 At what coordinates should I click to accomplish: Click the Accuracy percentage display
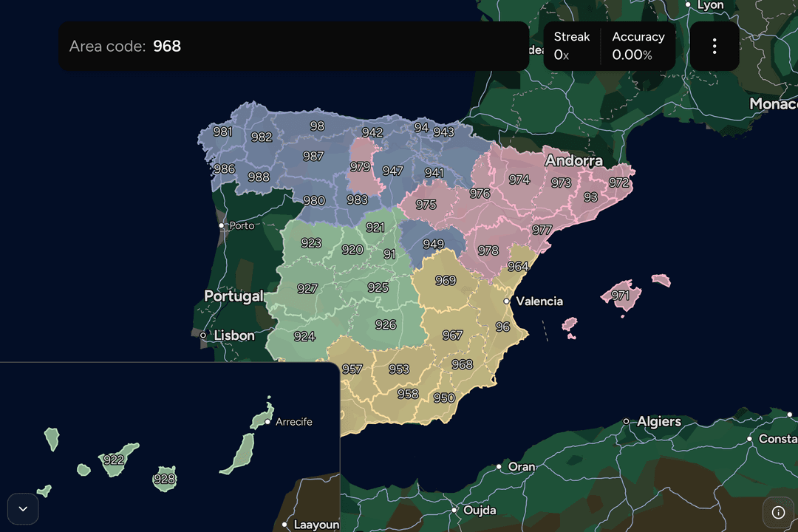pos(638,46)
